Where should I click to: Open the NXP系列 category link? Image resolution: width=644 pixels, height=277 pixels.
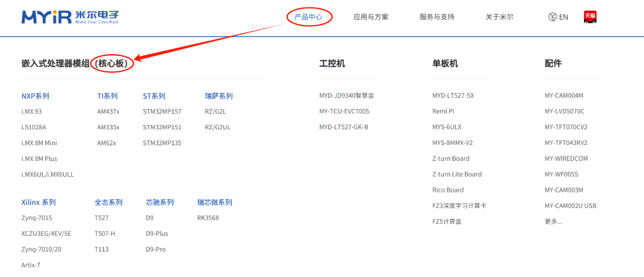click(x=35, y=96)
